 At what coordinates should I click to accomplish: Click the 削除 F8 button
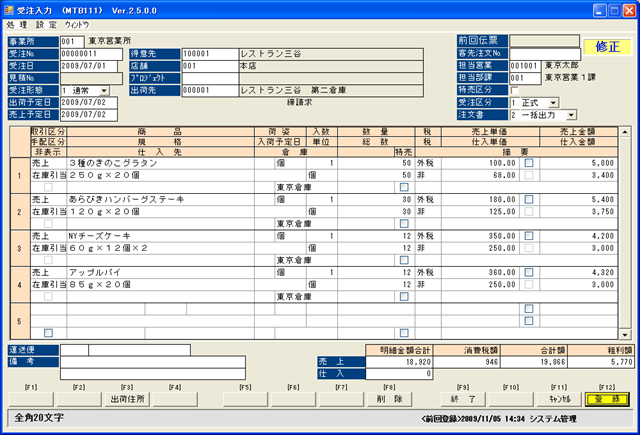389,399
